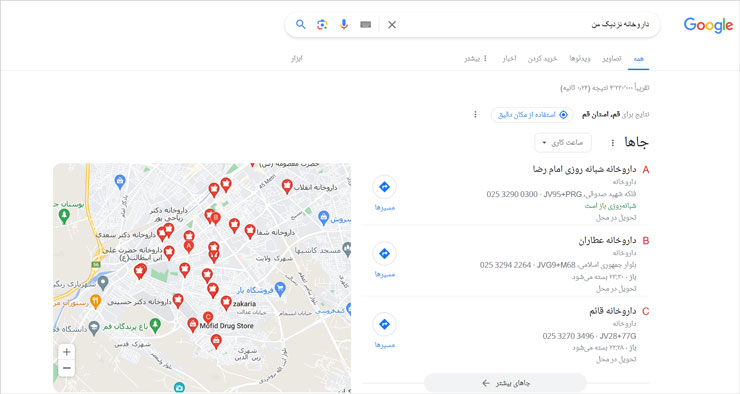Zoom in on the map
This screenshot has height=394, width=740.
click(x=67, y=352)
